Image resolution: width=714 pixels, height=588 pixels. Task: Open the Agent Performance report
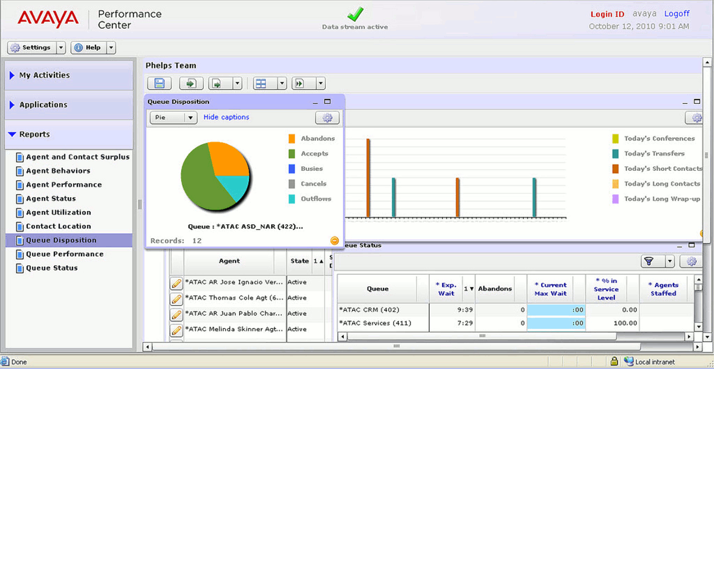click(x=64, y=185)
